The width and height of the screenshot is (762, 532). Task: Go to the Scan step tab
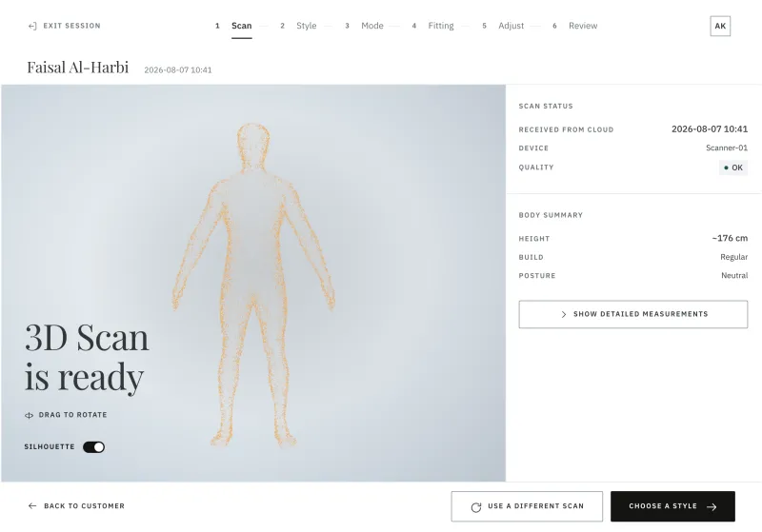(x=242, y=26)
